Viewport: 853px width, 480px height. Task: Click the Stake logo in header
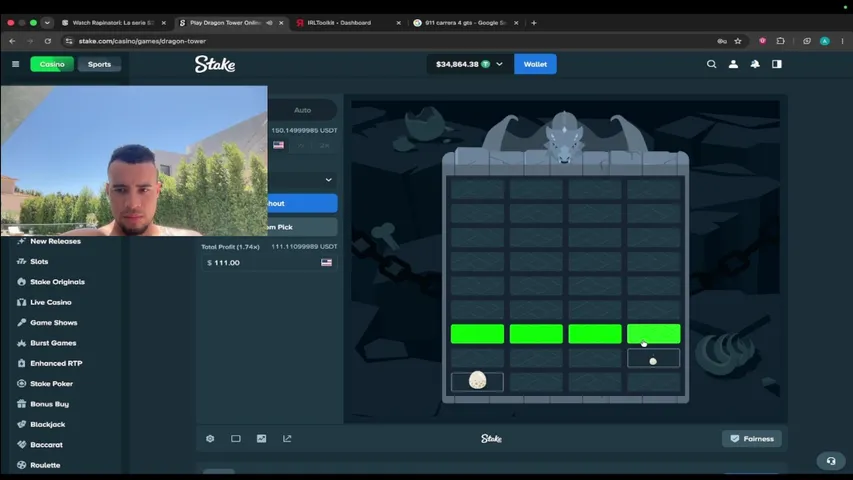pyautogui.click(x=215, y=64)
